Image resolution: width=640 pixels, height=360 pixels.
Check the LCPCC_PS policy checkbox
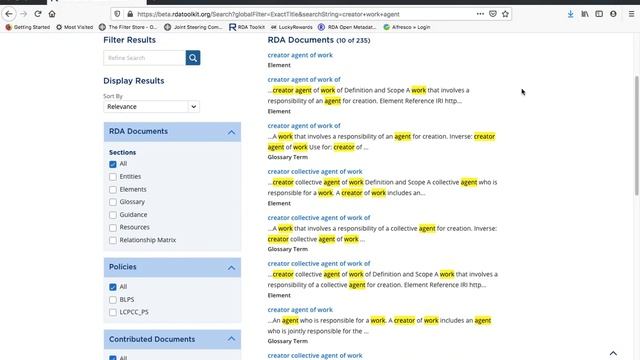tap(113, 312)
